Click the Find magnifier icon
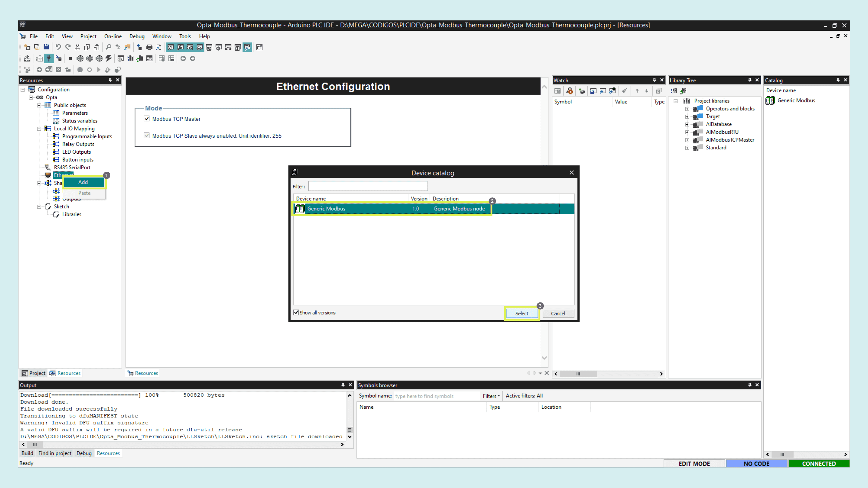 (x=108, y=47)
